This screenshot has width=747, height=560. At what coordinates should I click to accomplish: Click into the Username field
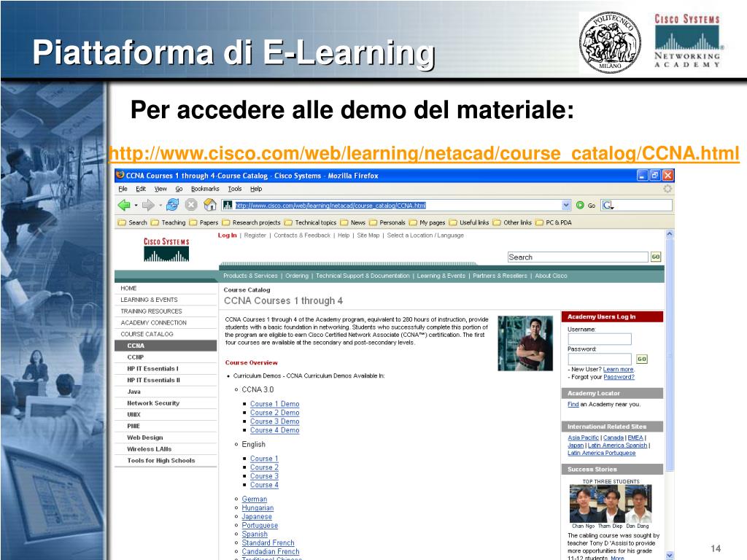pyautogui.click(x=600, y=339)
